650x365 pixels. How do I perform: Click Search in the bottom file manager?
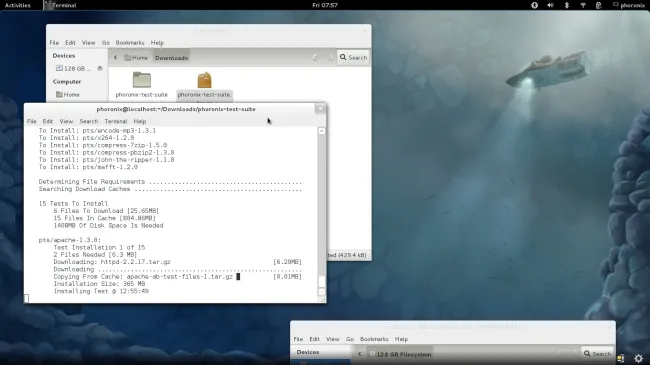[x=597, y=354]
